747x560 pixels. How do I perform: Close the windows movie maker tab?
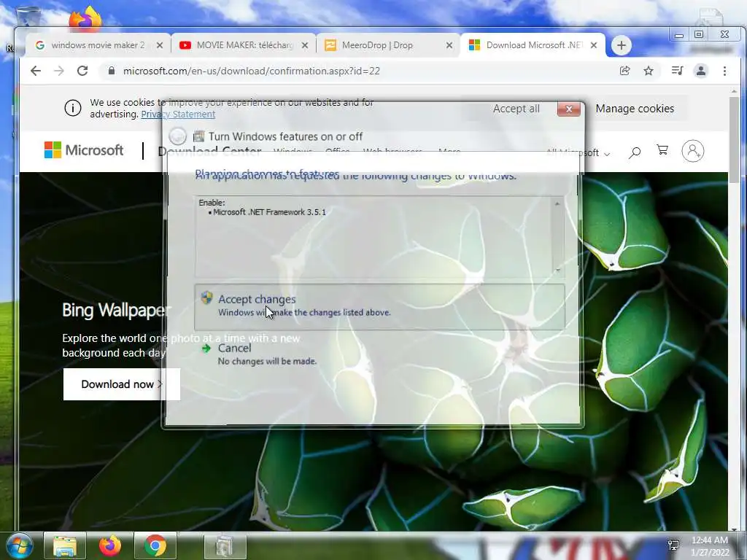160,45
